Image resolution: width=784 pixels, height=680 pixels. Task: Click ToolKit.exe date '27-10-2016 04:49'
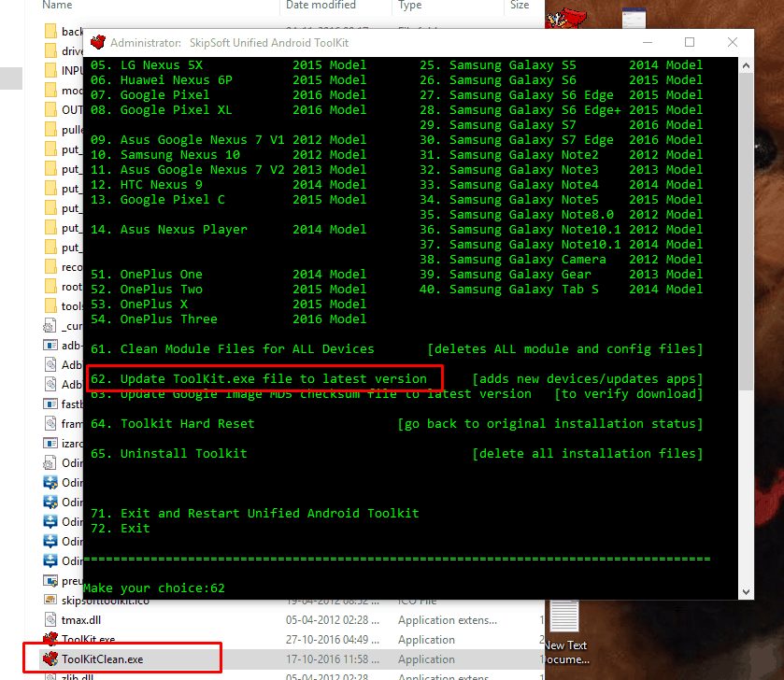click(x=332, y=640)
